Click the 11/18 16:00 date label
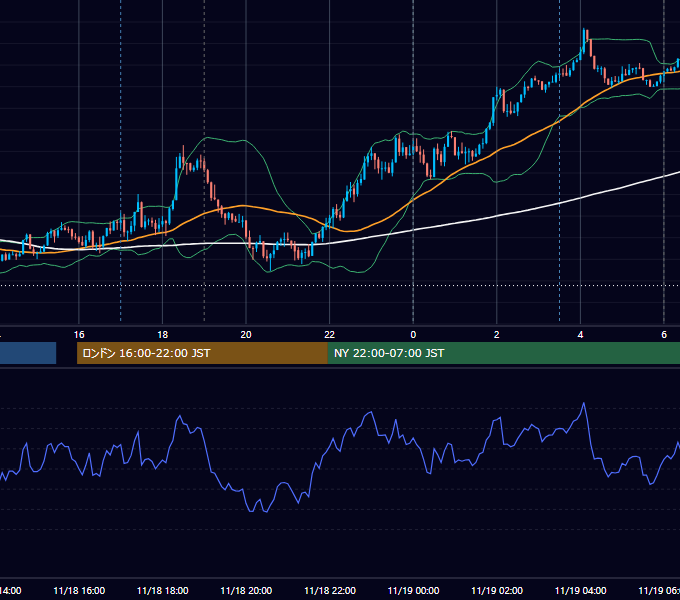 coord(79,591)
